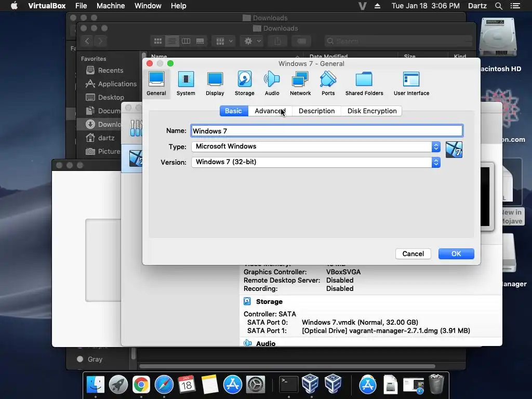Open System Preferences from the Dock
The height and width of the screenshot is (399, 532).
click(x=255, y=385)
